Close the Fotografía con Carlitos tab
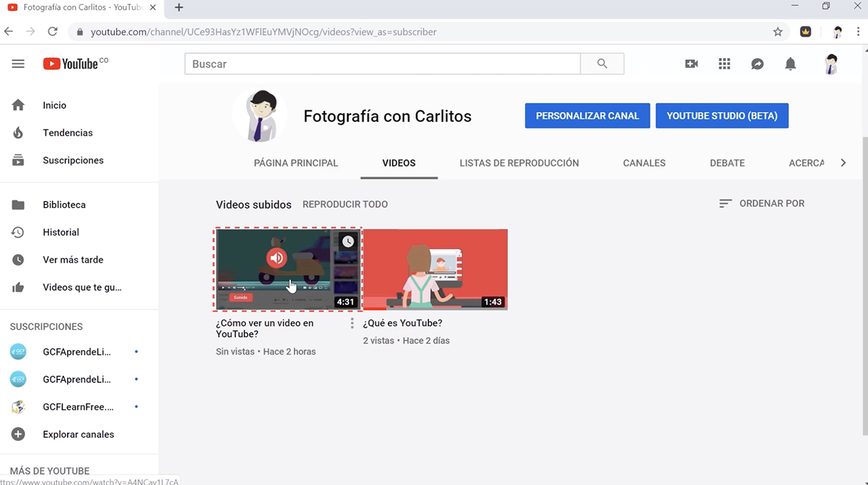 pos(153,7)
